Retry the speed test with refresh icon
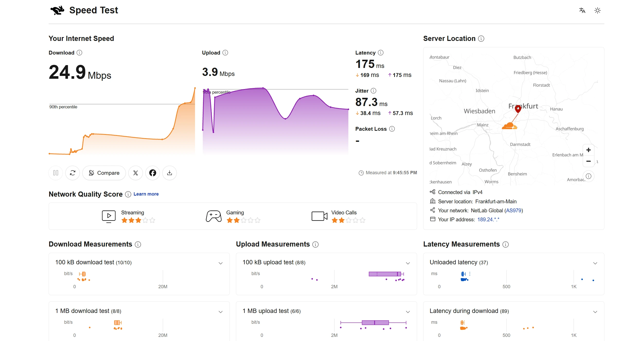Screen dimensions: 644x341 tap(73, 173)
